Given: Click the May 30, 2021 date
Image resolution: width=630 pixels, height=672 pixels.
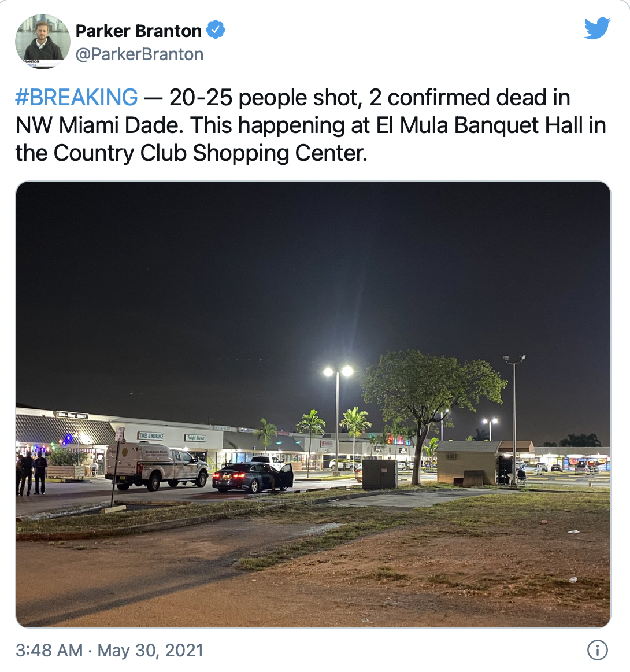Looking at the screenshot, I should click(150, 650).
